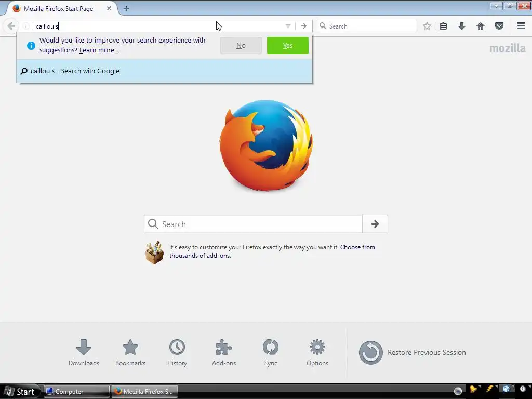532x399 pixels.
Task: Accept search suggestions with Yes
Action: tap(288, 46)
